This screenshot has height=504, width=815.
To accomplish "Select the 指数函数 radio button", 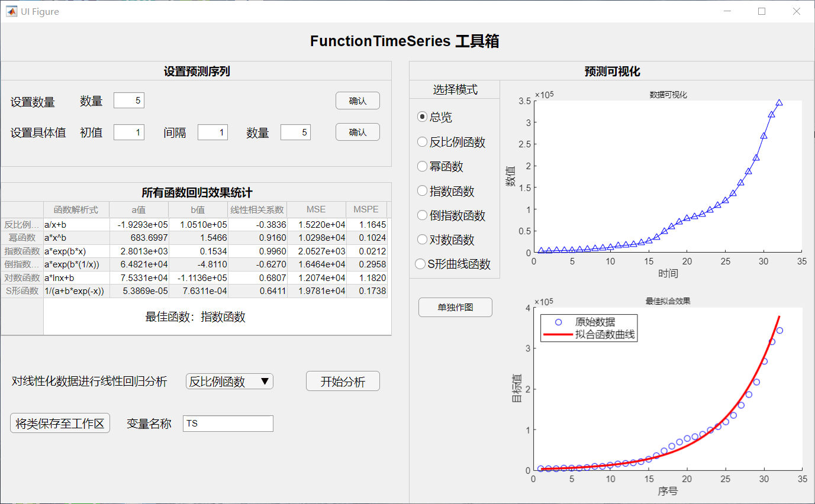I will 423,191.
